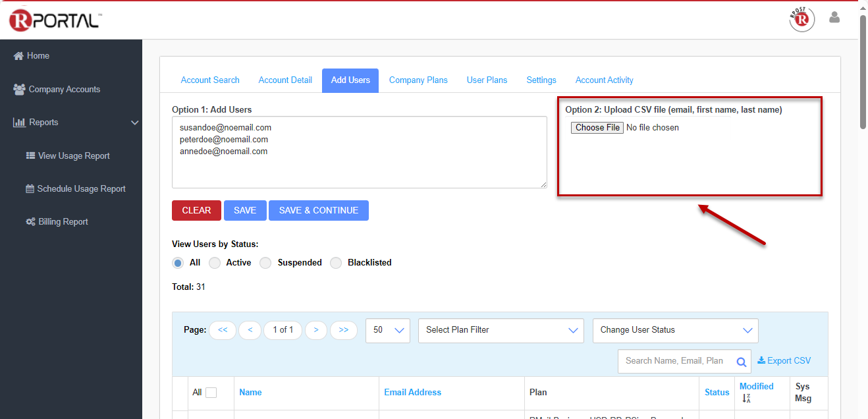Screen dimensions: 868x419
Task: Click the Choose File upload button
Action: [x=597, y=128]
